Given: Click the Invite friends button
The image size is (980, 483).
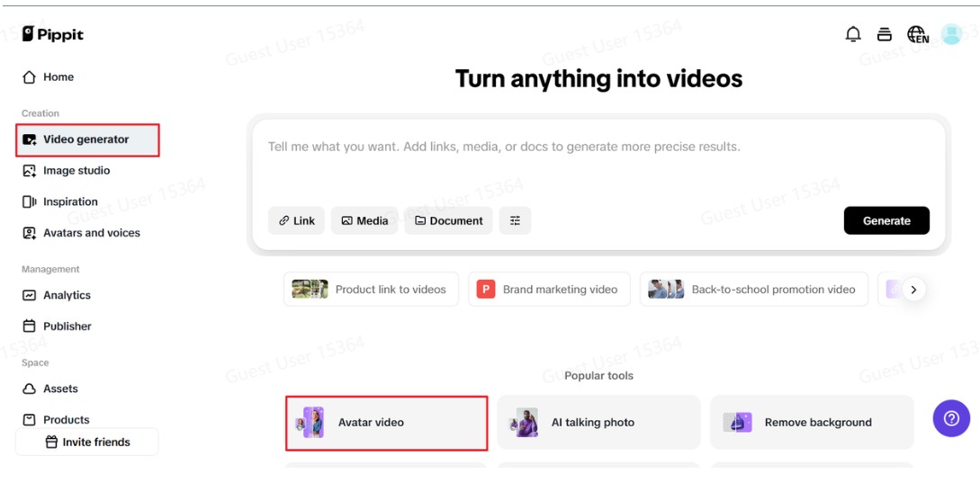Looking at the screenshot, I should pyautogui.click(x=87, y=442).
